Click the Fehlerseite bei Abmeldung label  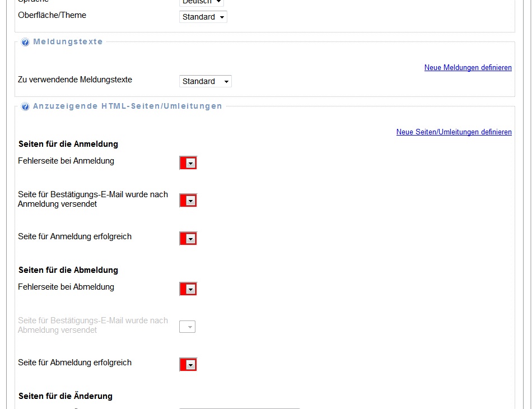(66, 287)
